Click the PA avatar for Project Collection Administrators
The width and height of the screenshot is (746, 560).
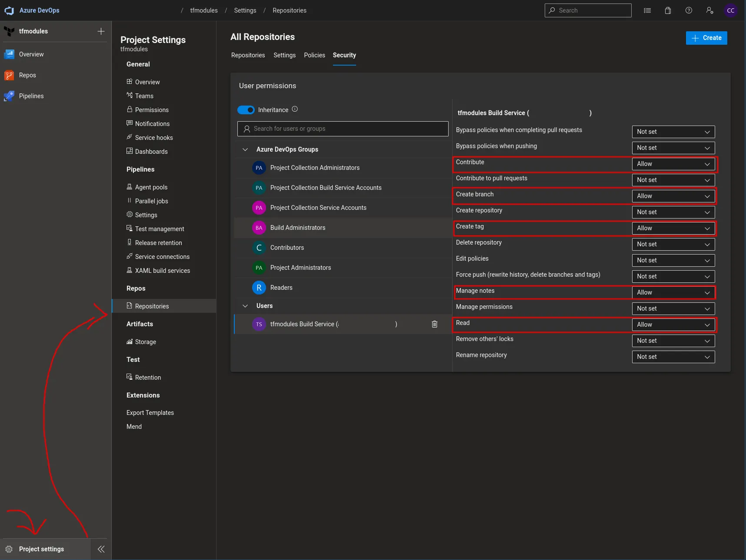[x=259, y=168]
